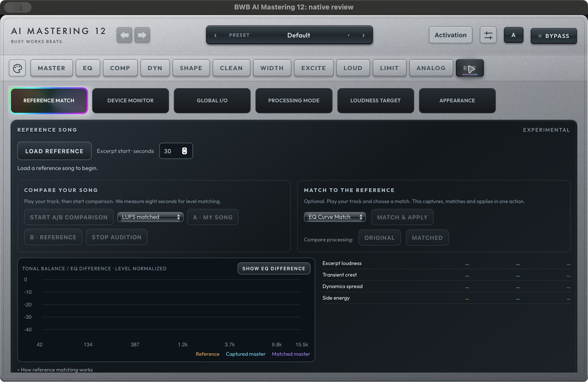The image size is (588, 382).
Task: Open the EQ tab
Action: (x=88, y=68)
